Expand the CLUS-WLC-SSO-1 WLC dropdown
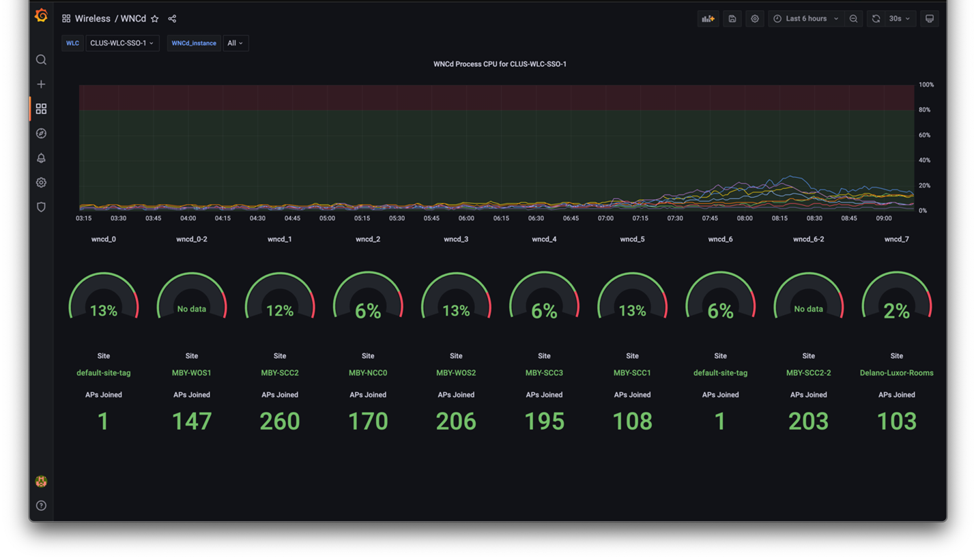976x560 pixels. [121, 43]
